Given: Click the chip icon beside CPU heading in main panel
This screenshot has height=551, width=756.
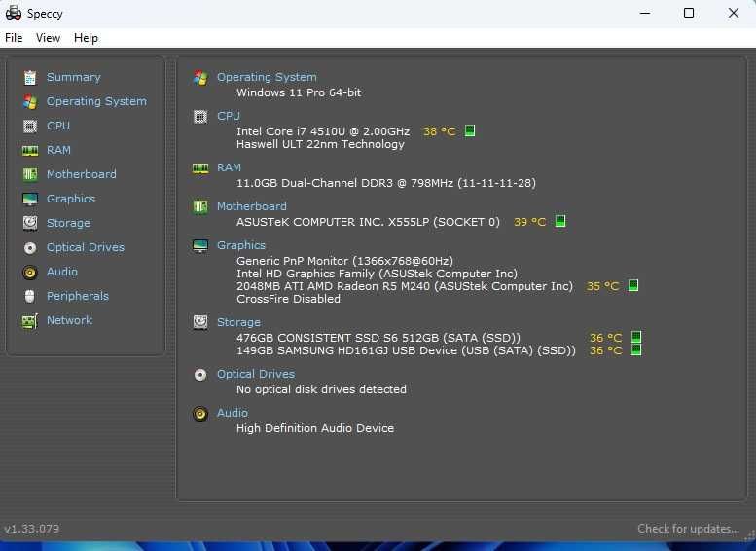Looking at the screenshot, I should pyautogui.click(x=200, y=116).
